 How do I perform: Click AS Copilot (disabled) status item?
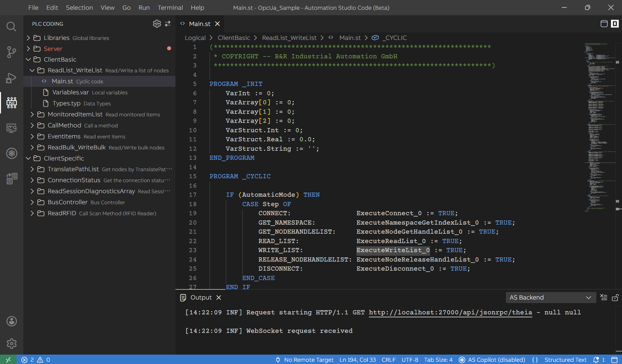tap(492, 359)
